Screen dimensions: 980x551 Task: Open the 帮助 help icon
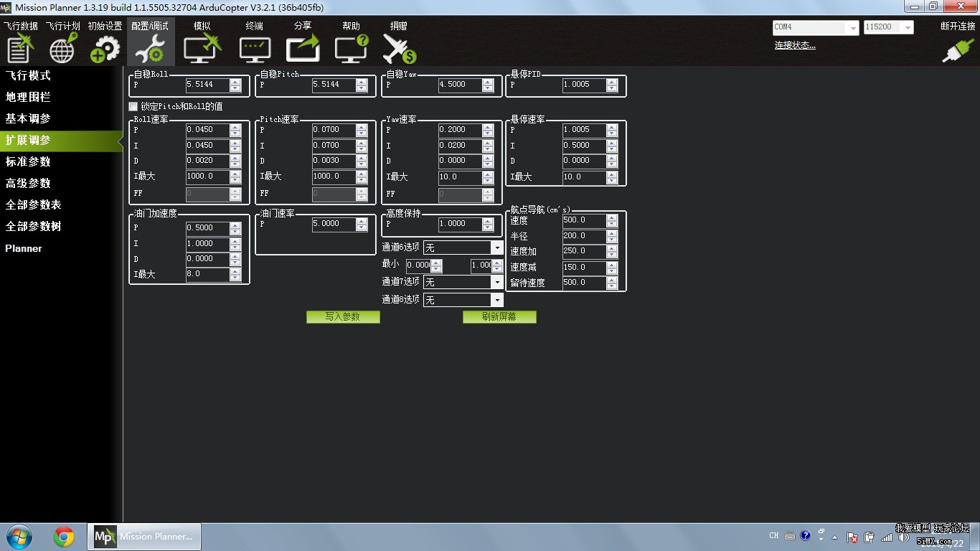[352, 48]
